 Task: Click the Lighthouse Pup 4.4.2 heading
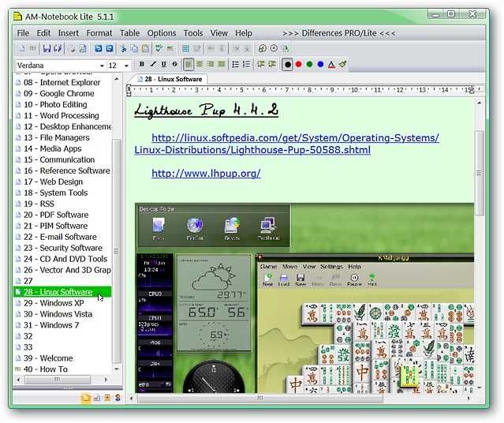[x=206, y=110]
